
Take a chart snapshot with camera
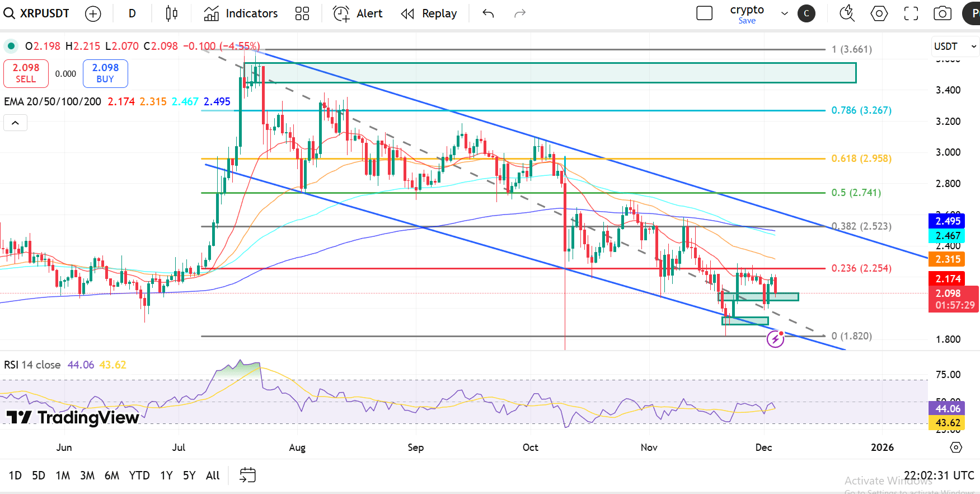pos(943,13)
